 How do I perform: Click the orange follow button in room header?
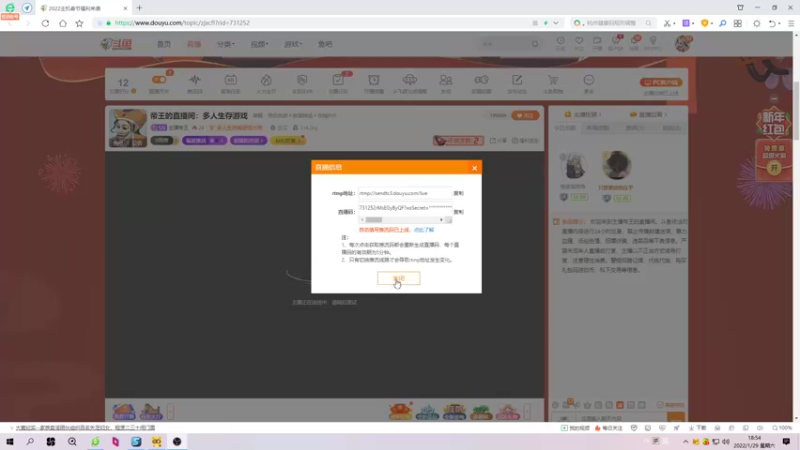[x=525, y=115]
